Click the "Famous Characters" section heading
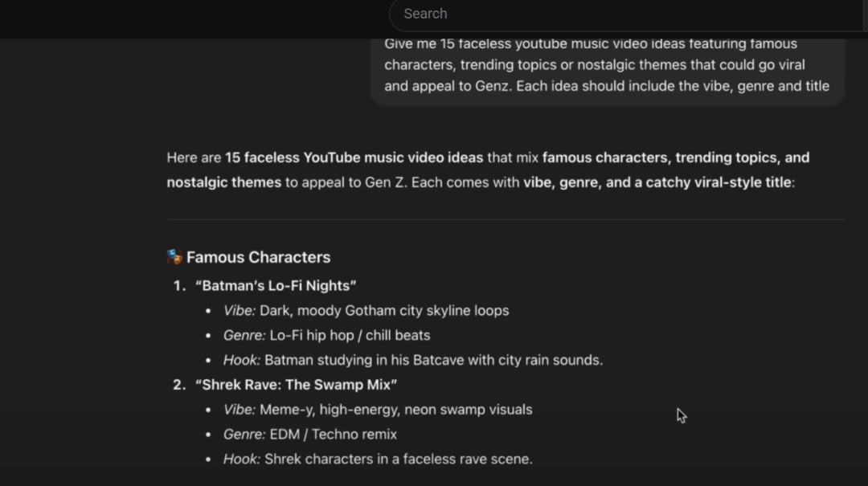 point(258,257)
